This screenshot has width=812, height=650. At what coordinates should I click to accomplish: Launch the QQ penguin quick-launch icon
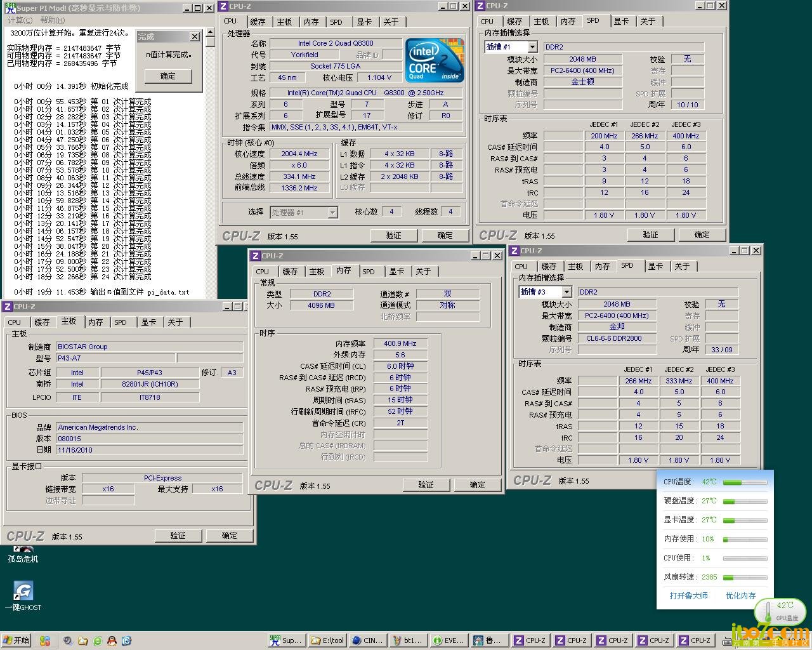tap(112, 640)
